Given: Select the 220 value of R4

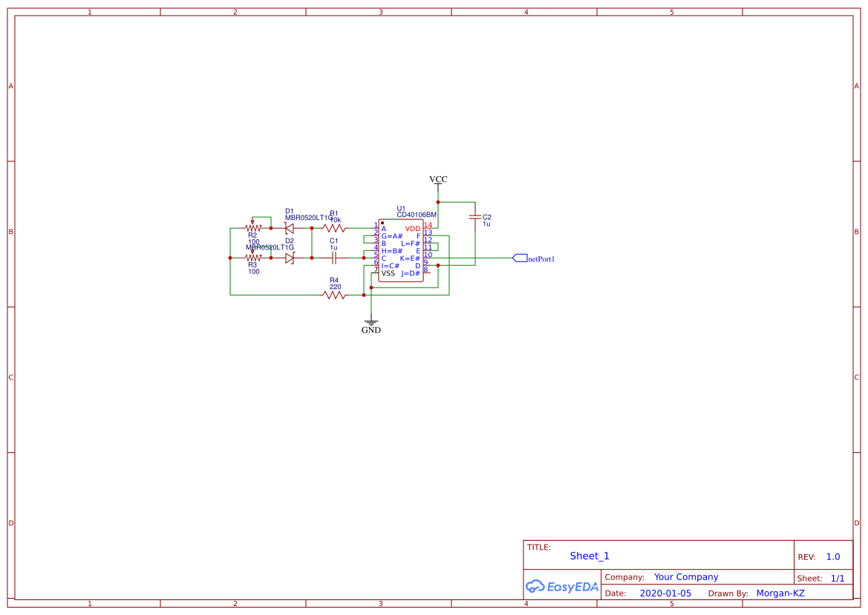Looking at the screenshot, I should [336, 287].
